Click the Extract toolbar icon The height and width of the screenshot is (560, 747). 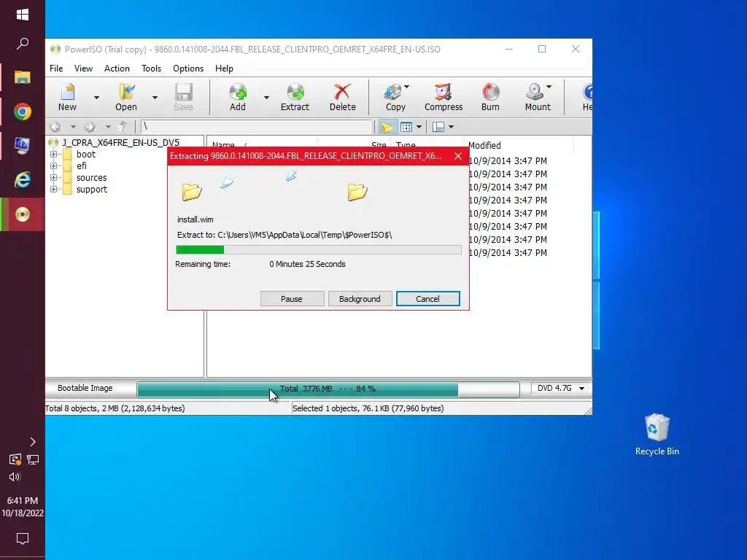[x=295, y=97]
